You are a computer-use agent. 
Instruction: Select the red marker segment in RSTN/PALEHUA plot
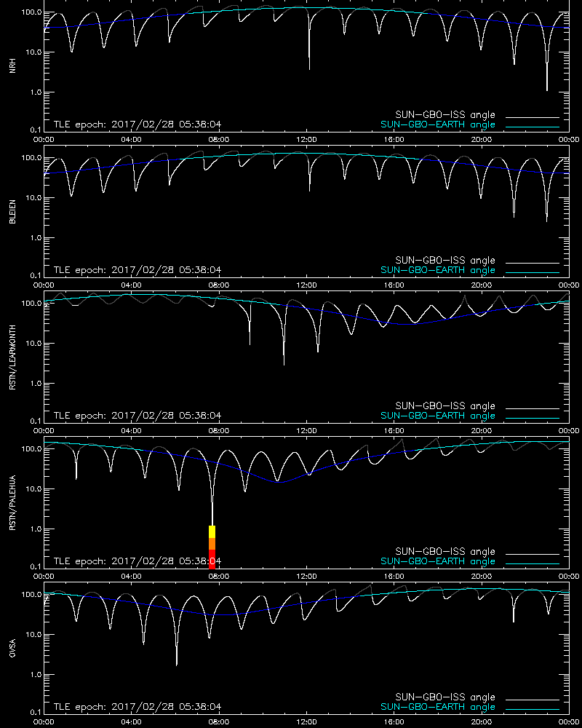(212, 559)
